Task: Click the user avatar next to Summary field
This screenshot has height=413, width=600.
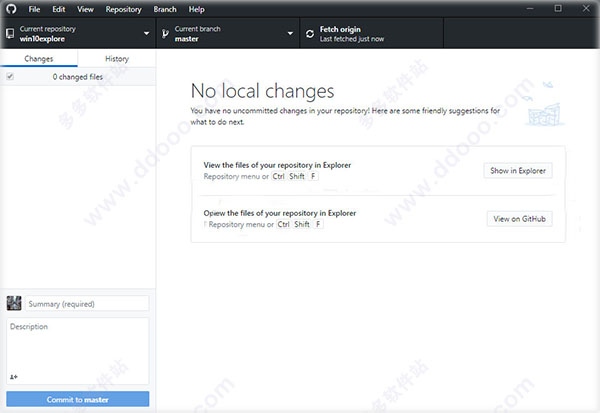Action: click(x=14, y=304)
